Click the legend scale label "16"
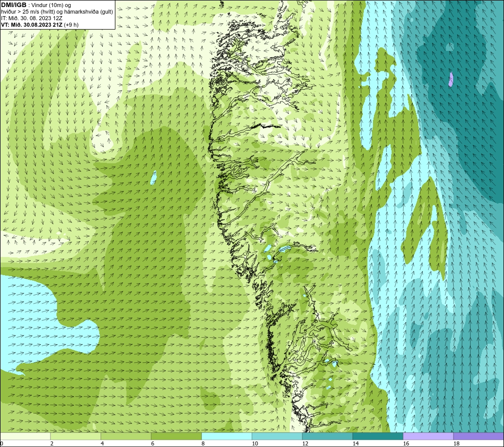Viewport: 504px width, 447px height. (406, 444)
